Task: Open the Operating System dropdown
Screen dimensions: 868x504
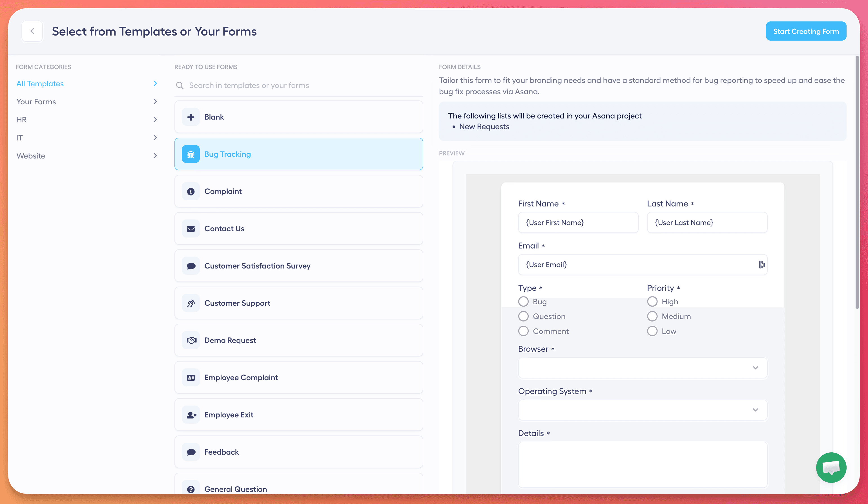Action: 642,410
